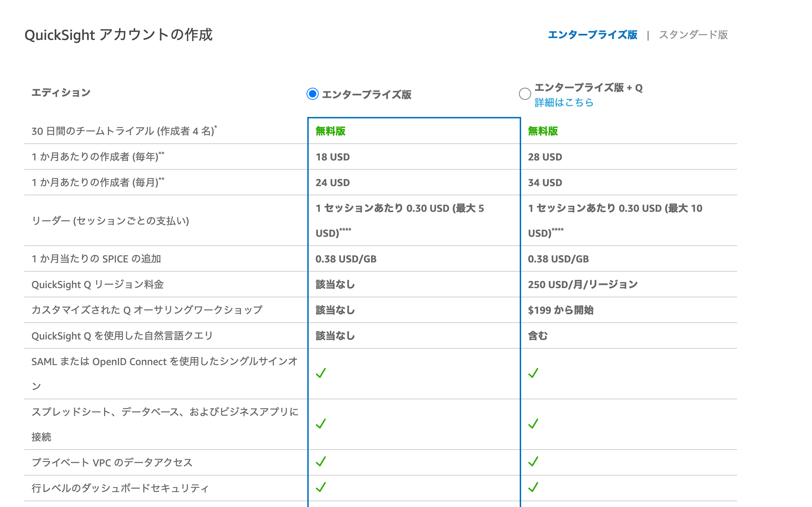Click the reader price with 最大 10 USD
This screenshot has height=507, width=812.
tap(615, 220)
